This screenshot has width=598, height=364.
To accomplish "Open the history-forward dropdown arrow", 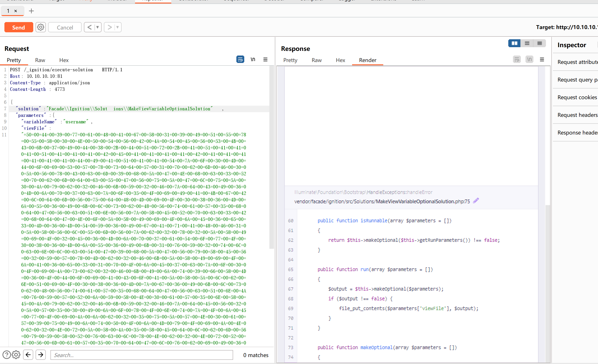I will 118,27.
